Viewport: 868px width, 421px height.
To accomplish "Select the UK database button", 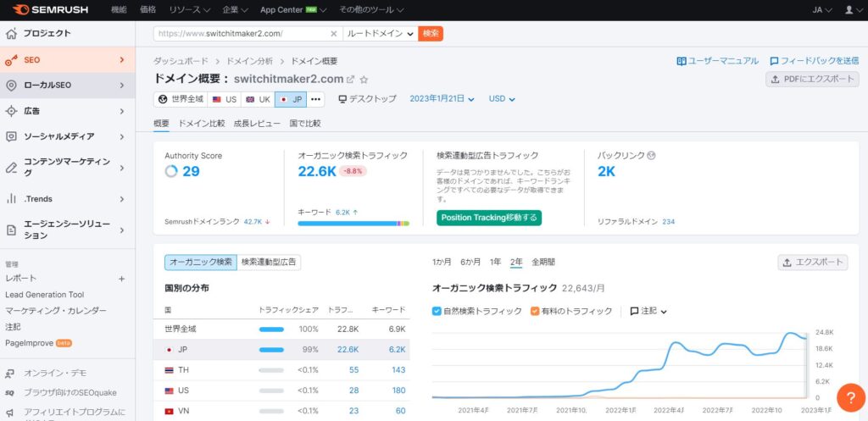I will click(258, 100).
